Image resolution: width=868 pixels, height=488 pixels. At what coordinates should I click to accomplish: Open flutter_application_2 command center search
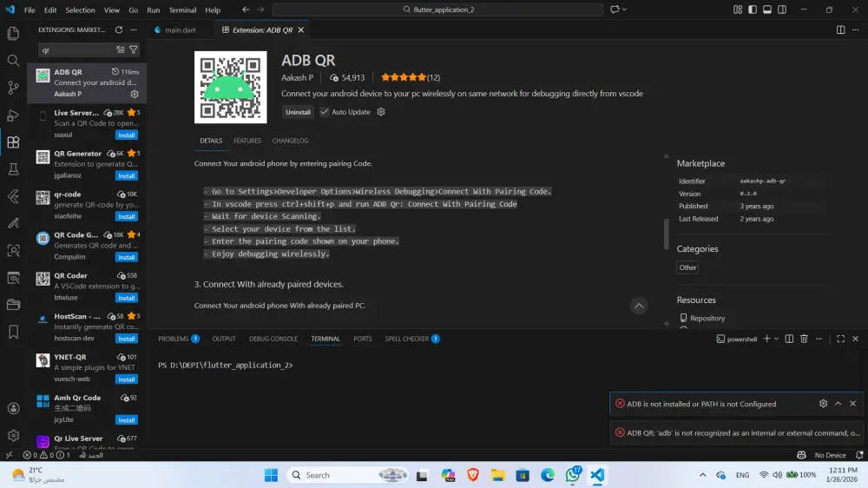[437, 10]
